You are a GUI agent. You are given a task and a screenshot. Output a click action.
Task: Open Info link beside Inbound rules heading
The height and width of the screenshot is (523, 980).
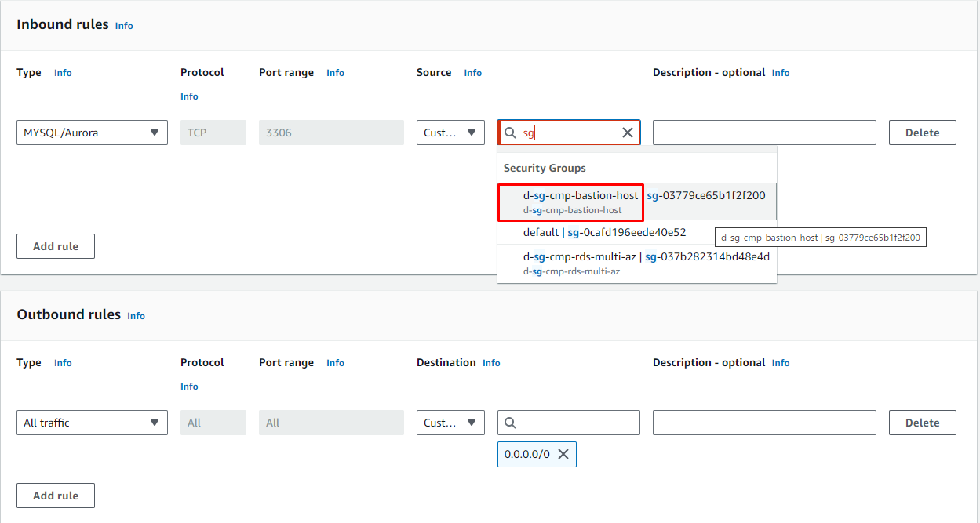(x=124, y=26)
